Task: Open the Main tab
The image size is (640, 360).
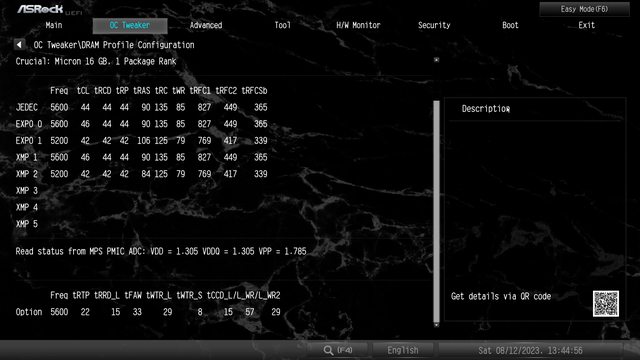Action: [54, 25]
